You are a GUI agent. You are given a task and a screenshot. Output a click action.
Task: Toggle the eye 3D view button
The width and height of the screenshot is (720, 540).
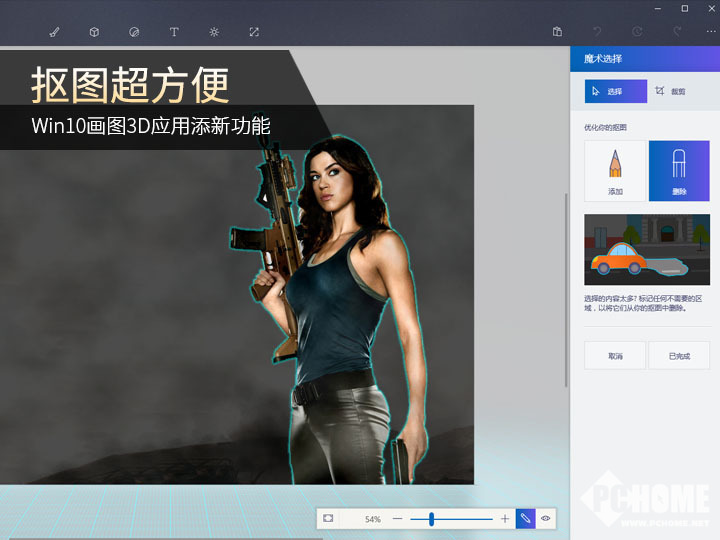546,518
